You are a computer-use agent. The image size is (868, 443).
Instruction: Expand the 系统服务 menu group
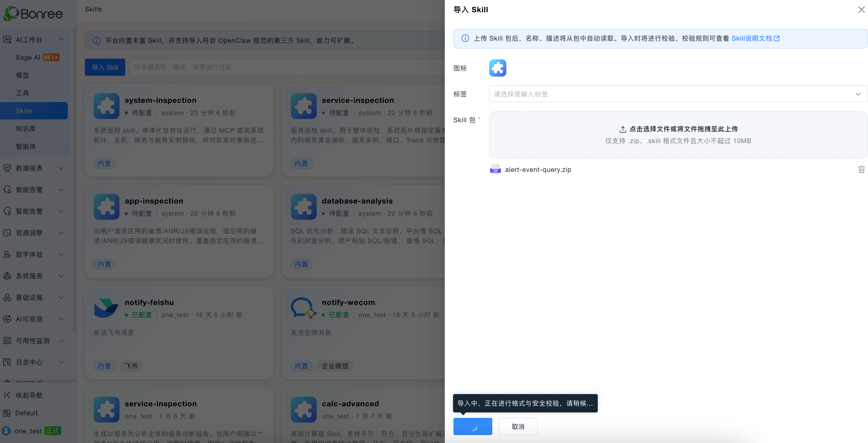35,276
